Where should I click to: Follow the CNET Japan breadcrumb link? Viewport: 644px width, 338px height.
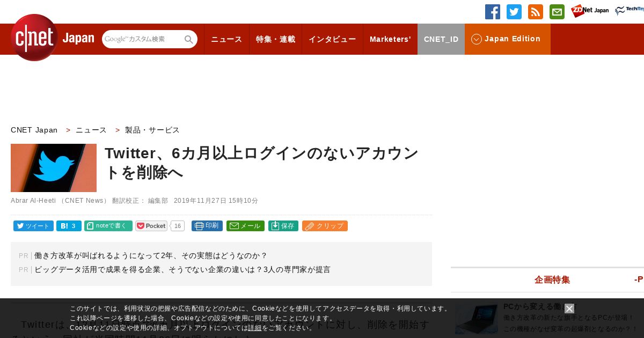tap(34, 130)
